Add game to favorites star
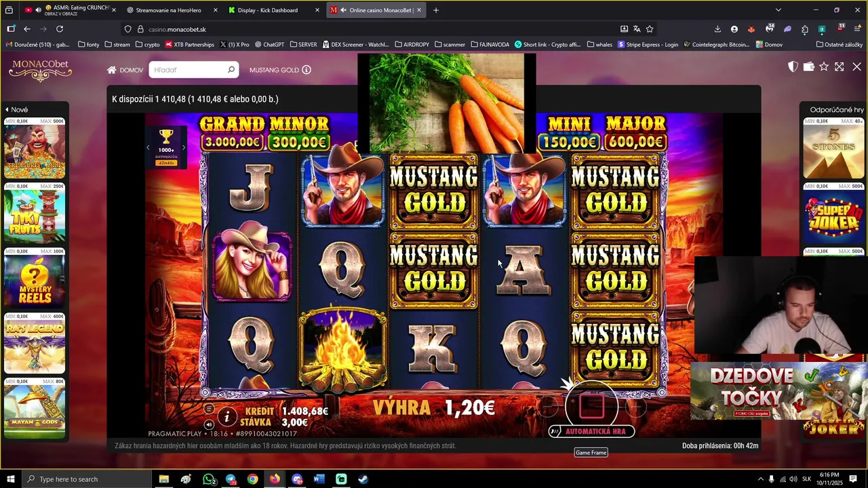This screenshot has height=488, width=868. point(824,66)
